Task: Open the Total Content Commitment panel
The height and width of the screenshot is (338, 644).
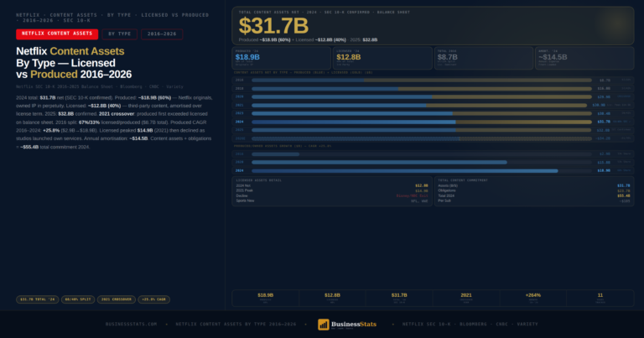Action: click(534, 191)
